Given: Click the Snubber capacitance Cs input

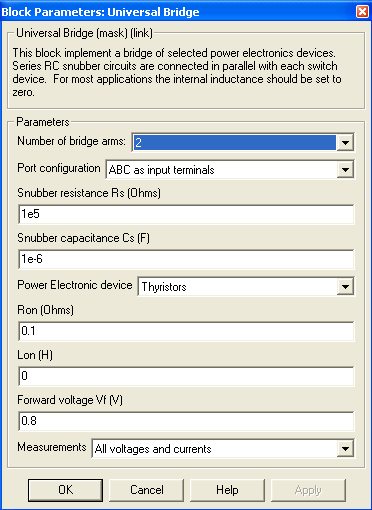Looking at the screenshot, I should click(x=186, y=259).
